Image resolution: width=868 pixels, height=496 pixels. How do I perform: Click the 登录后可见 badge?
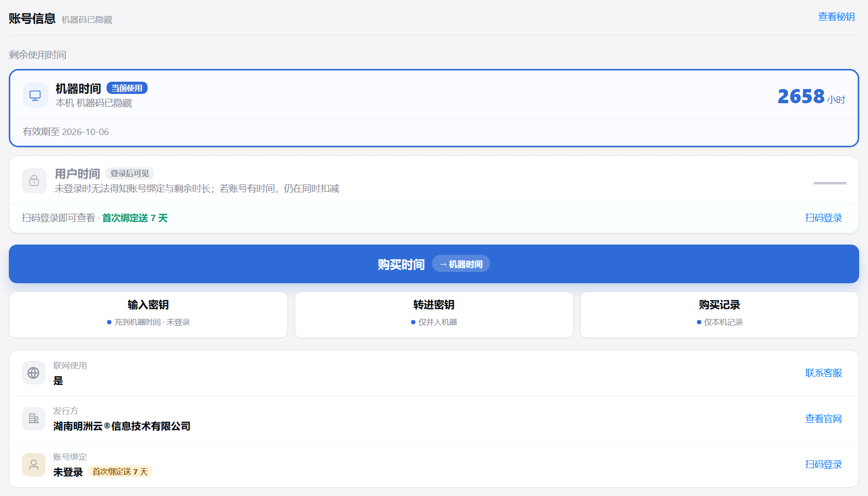(x=130, y=173)
